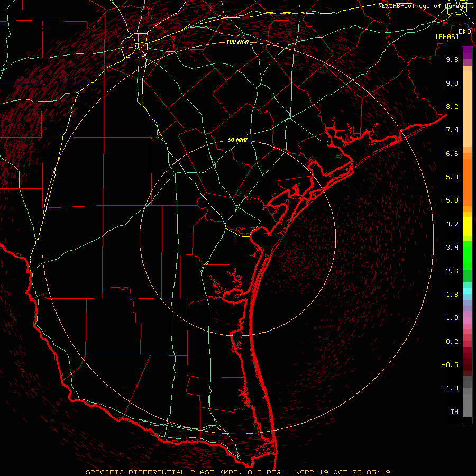Click the NEXLAB-College of DuPage credit text
This screenshot has height=476, width=476.
point(422,6)
